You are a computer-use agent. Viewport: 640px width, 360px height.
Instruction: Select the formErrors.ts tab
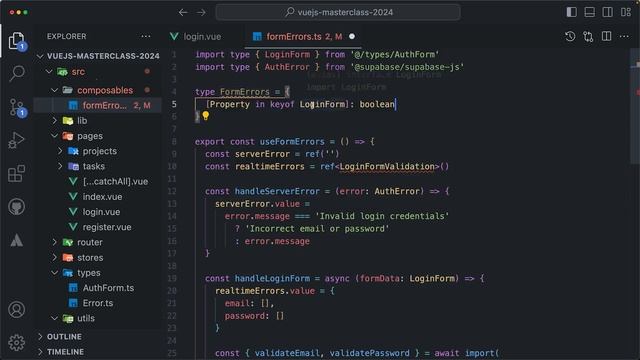click(x=303, y=36)
